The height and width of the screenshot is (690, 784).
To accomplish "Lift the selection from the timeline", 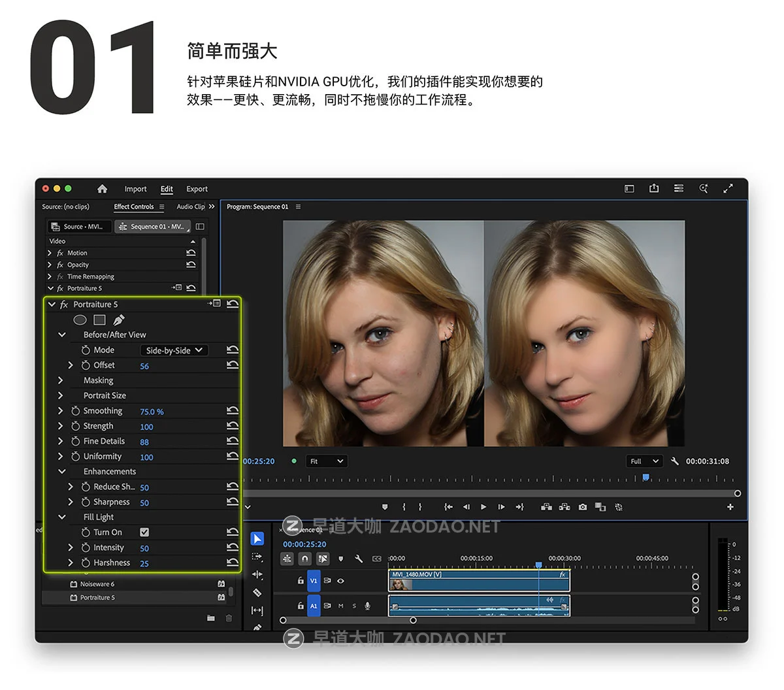I will tap(547, 507).
